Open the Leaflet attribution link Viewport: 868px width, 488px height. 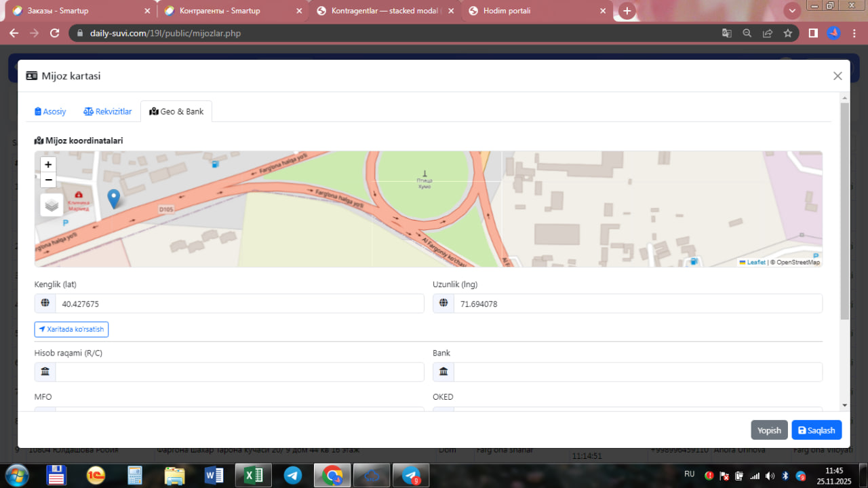click(755, 262)
